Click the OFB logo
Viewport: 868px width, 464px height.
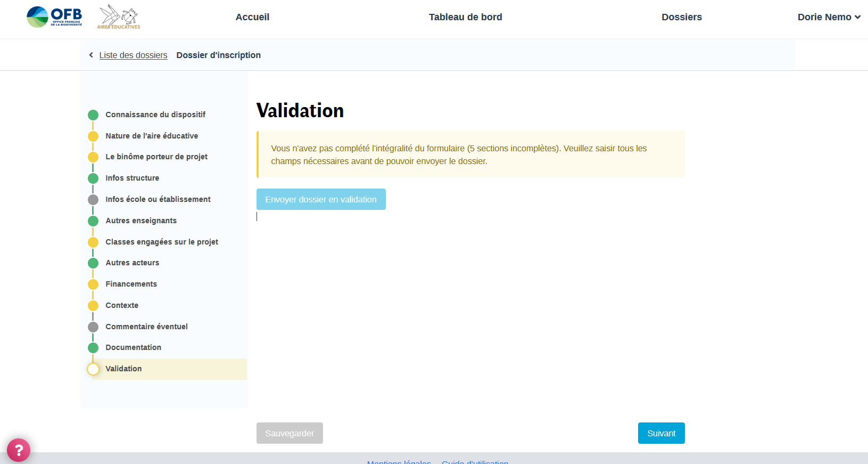click(x=54, y=17)
